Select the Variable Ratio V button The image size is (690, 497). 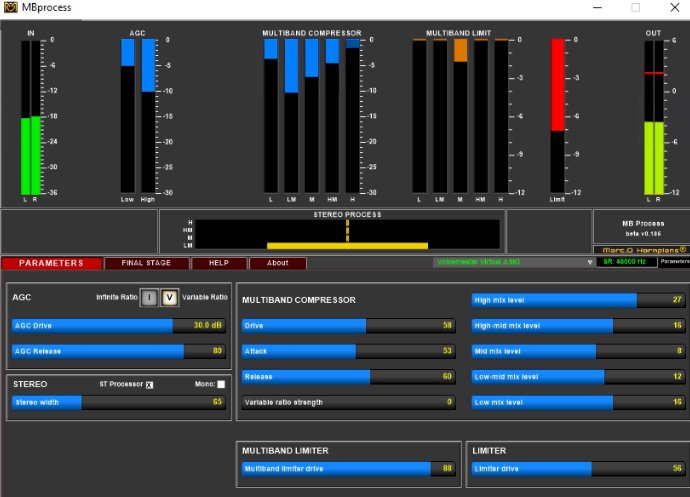[169, 297]
